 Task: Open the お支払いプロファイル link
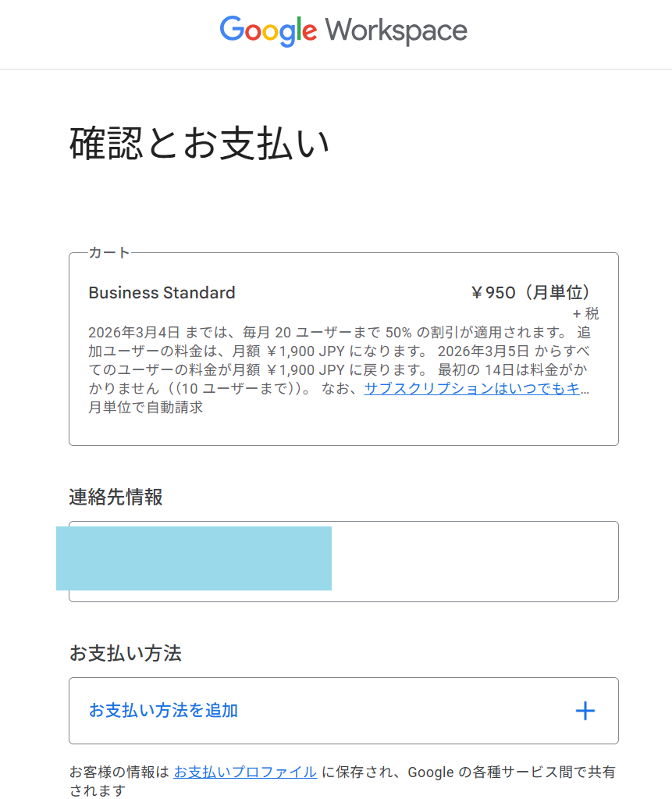[245, 772]
